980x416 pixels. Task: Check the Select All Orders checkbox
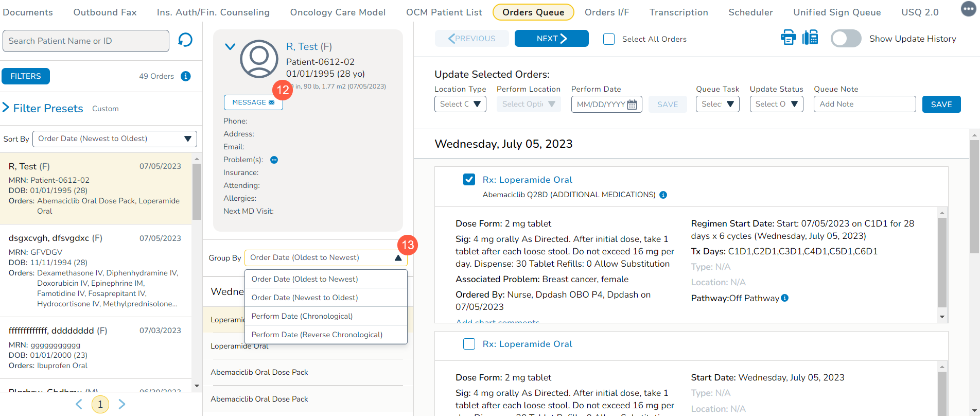(609, 39)
